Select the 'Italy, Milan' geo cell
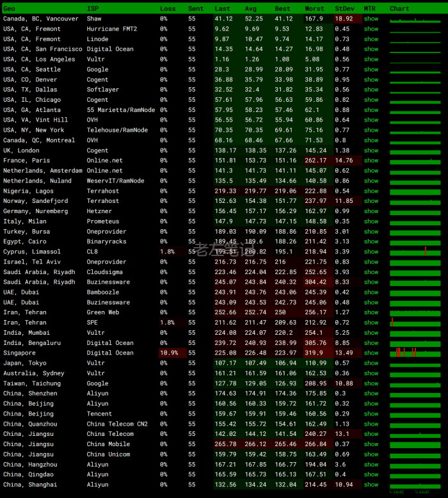 [25, 221]
